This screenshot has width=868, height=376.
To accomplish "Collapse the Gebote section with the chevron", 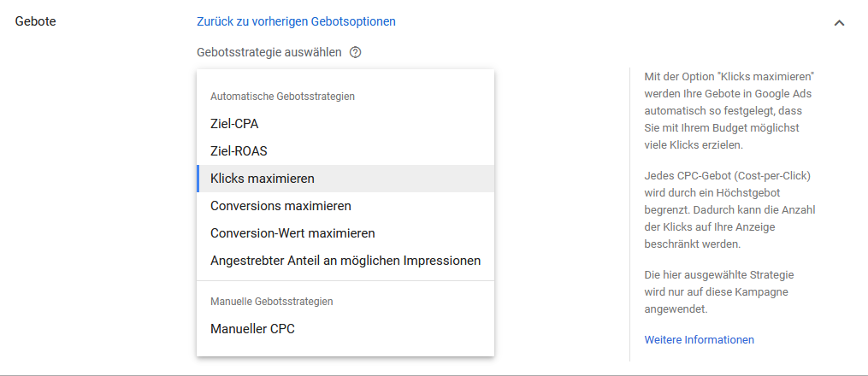I will (x=839, y=22).
